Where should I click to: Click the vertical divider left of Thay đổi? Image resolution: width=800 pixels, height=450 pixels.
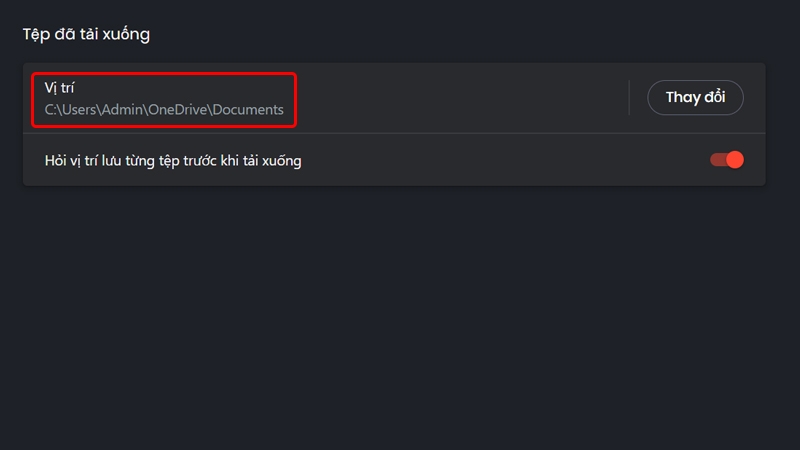(x=629, y=98)
